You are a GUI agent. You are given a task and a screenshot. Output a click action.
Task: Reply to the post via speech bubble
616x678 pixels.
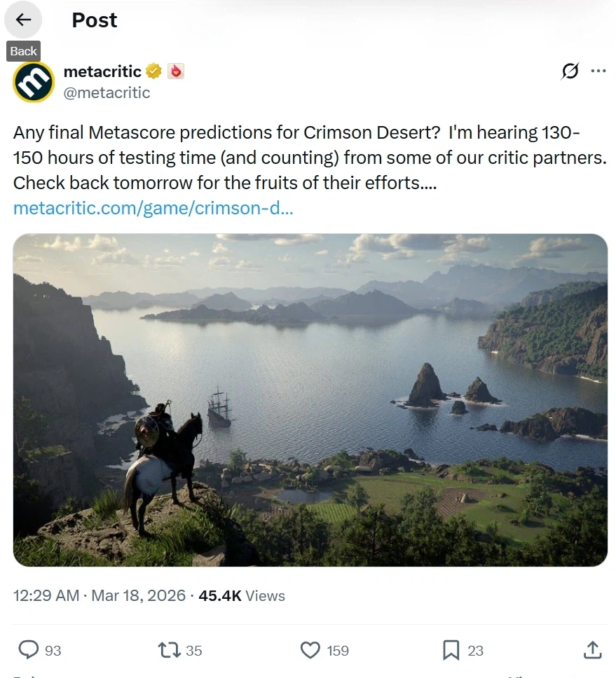coord(29,650)
